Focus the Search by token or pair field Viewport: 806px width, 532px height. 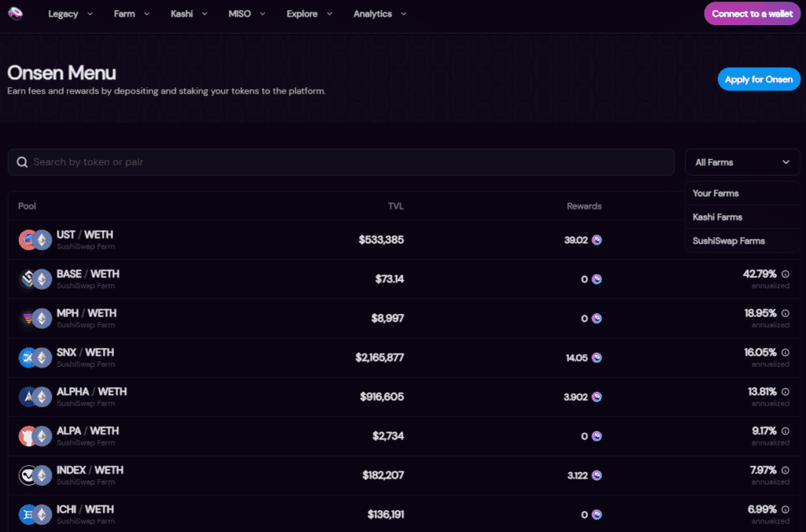coord(341,162)
